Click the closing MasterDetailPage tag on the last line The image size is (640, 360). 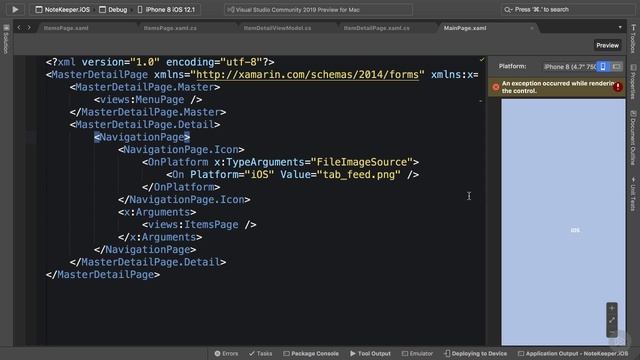[x=103, y=274]
